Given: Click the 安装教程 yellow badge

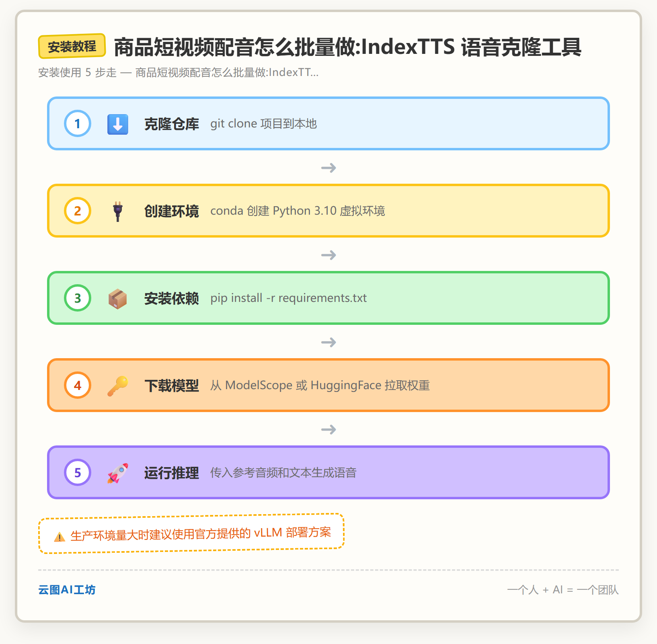Looking at the screenshot, I should coord(72,46).
